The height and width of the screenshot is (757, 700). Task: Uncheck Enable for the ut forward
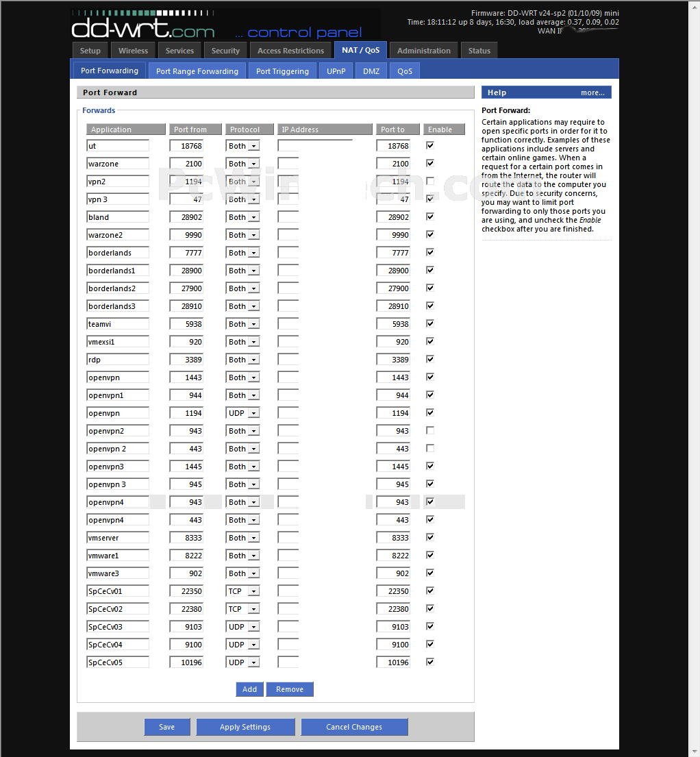tap(430, 145)
